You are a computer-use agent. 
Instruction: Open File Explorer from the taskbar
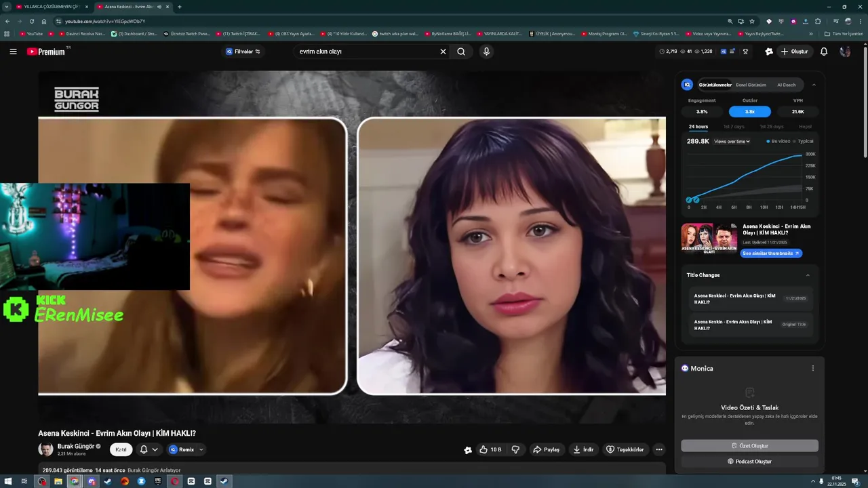point(58,481)
